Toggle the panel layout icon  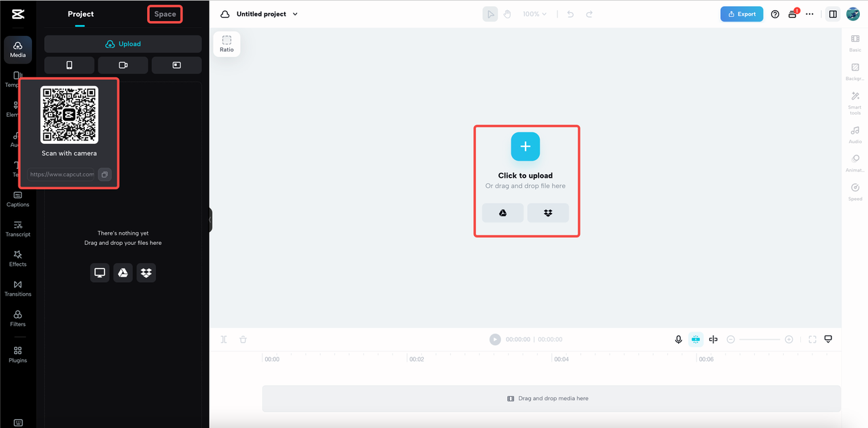pyautogui.click(x=833, y=14)
